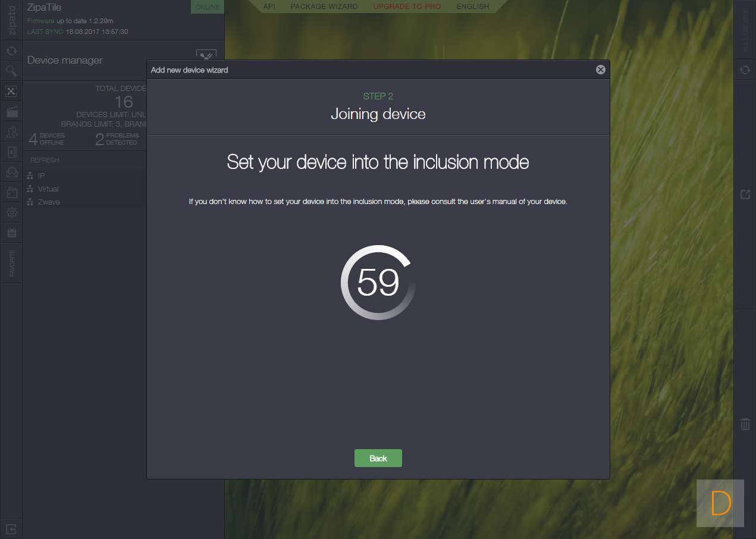Open the ENGLISH language menu

[x=473, y=7]
